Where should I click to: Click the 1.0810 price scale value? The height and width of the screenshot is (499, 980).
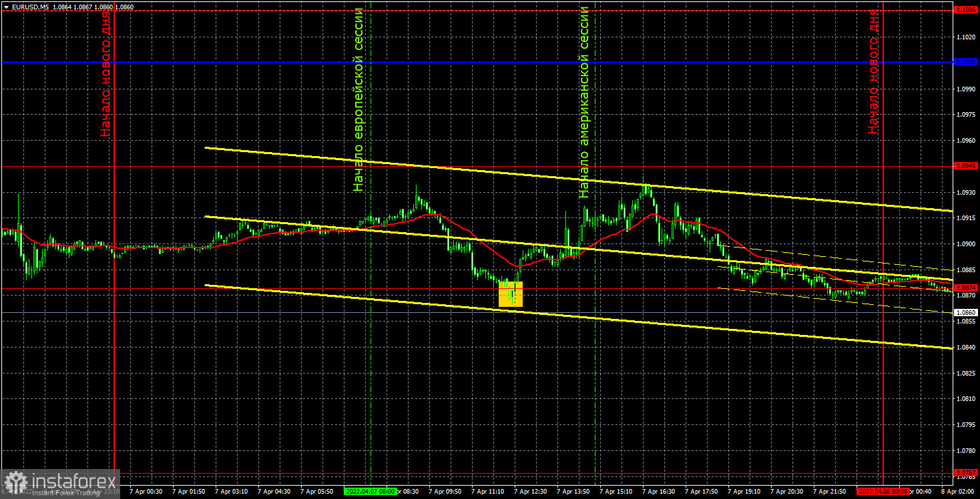point(965,399)
